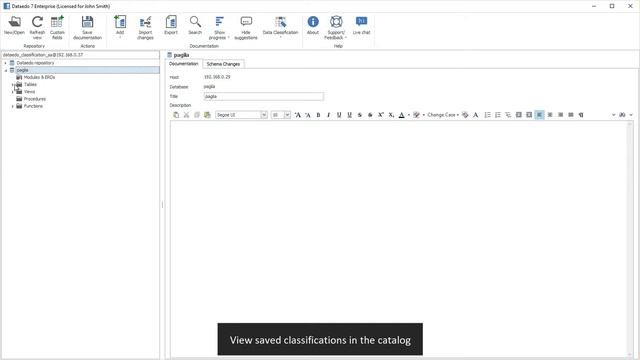Click the clear formatting icon

coord(465,115)
